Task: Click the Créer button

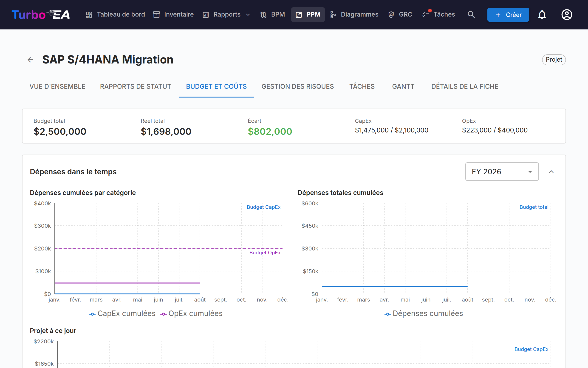Action: 508,14
